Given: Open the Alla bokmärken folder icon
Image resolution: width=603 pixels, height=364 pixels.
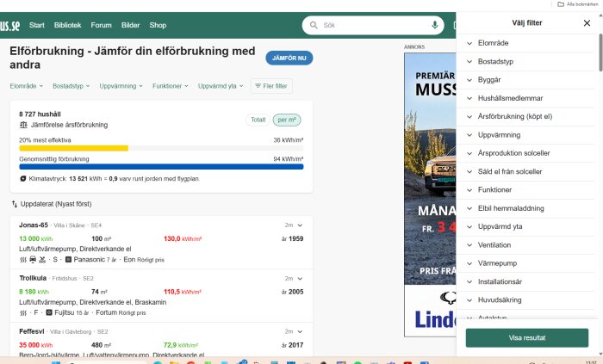Looking at the screenshot, I should pyautogui.click(x=561, y=3).
